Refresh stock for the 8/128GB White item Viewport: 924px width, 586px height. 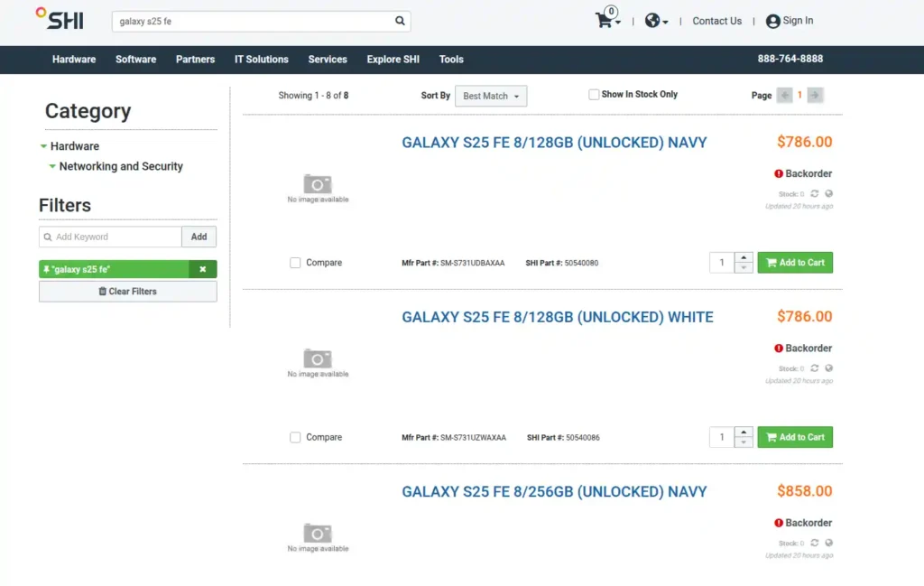815,367
